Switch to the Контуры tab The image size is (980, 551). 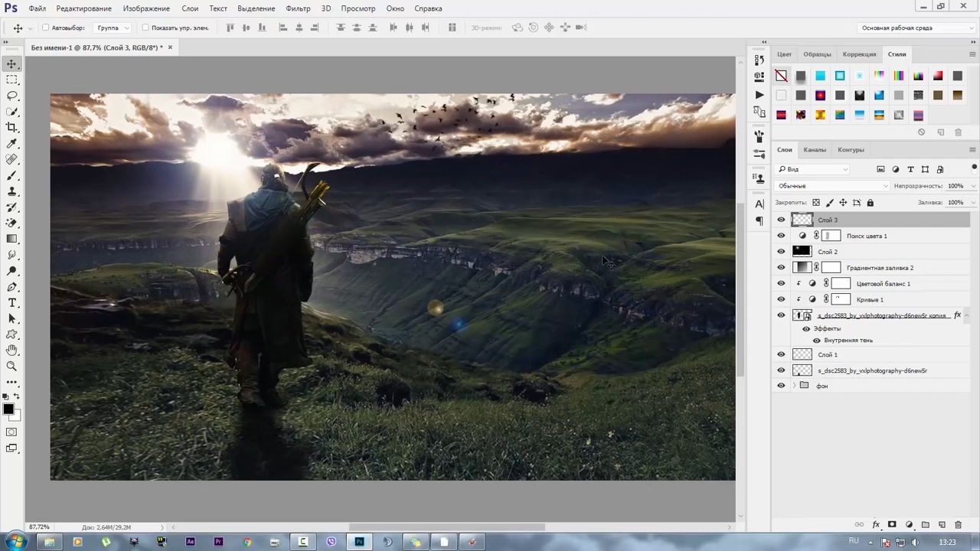pos(851,150)
